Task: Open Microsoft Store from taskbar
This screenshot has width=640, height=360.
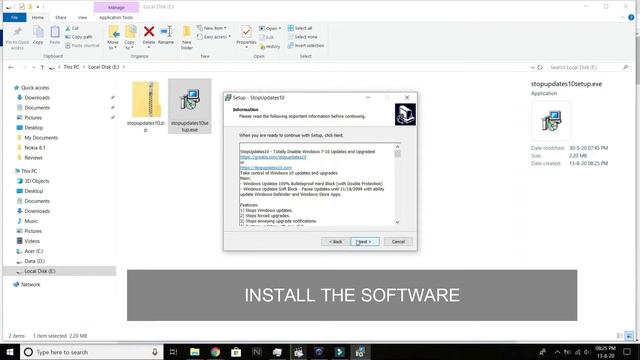Action: [236, 352]
